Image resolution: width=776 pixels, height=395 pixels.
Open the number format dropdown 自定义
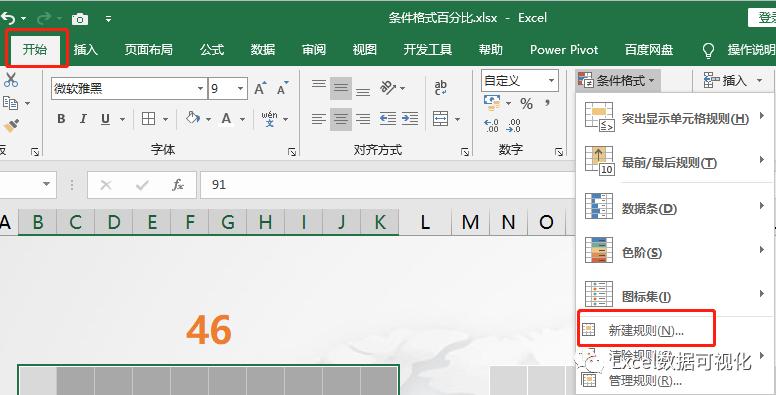tap(551, 81)
